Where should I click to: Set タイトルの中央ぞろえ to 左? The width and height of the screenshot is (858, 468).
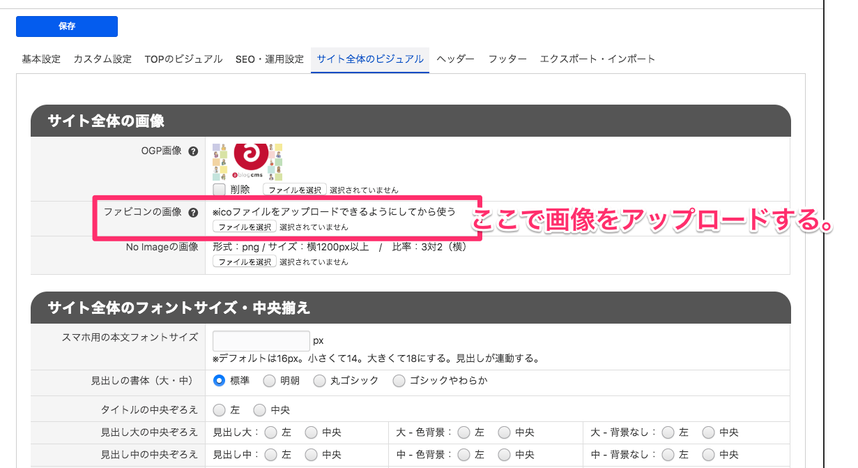219,409
